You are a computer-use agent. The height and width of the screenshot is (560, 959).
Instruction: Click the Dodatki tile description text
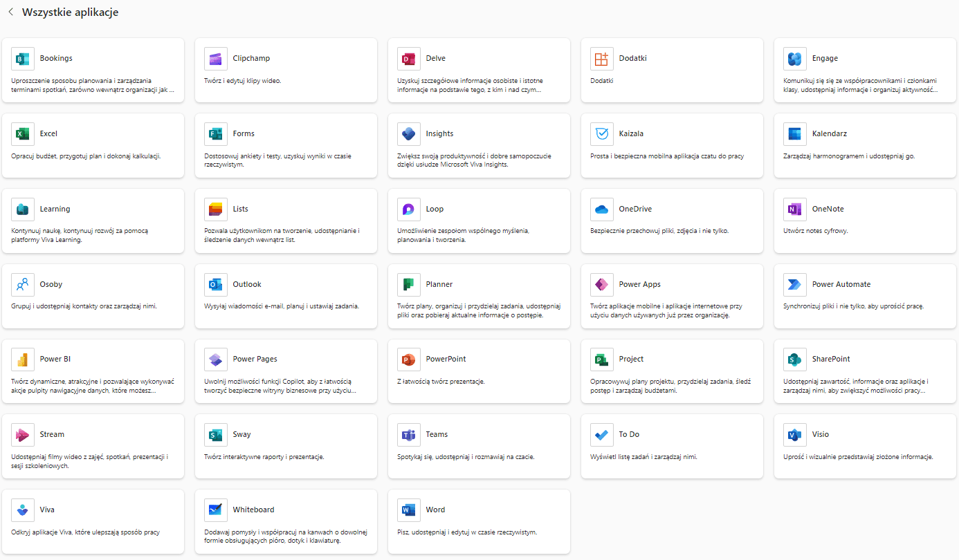click(601, 81)
